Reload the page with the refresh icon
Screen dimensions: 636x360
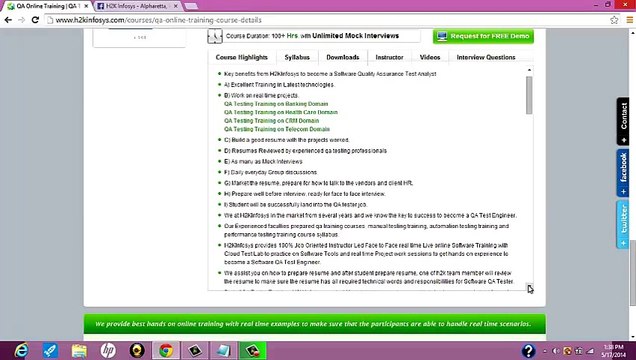pyautogui.click(x=35, y=20)
